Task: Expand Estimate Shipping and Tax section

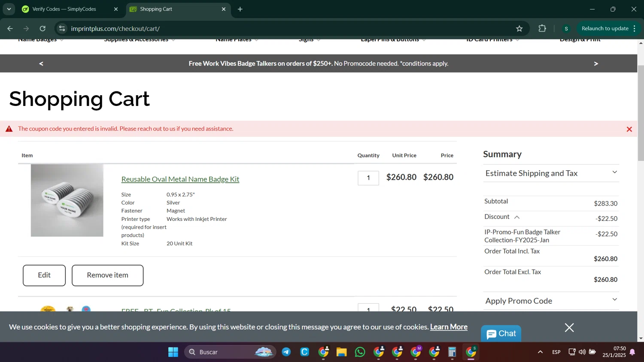Action: (x=551, y=173)
